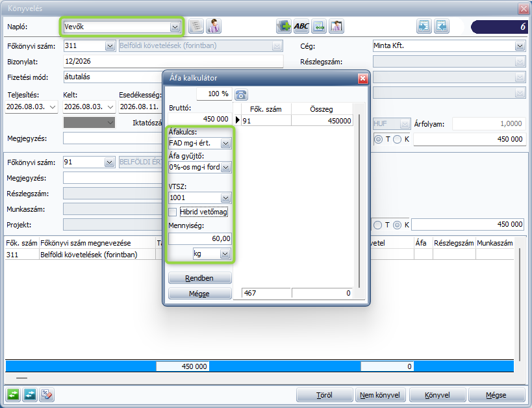Image resolution: width=532 pixels, height=408 pixels.
Task: Click the bottom-right Mégse button
Action: (x=496, y=395)
